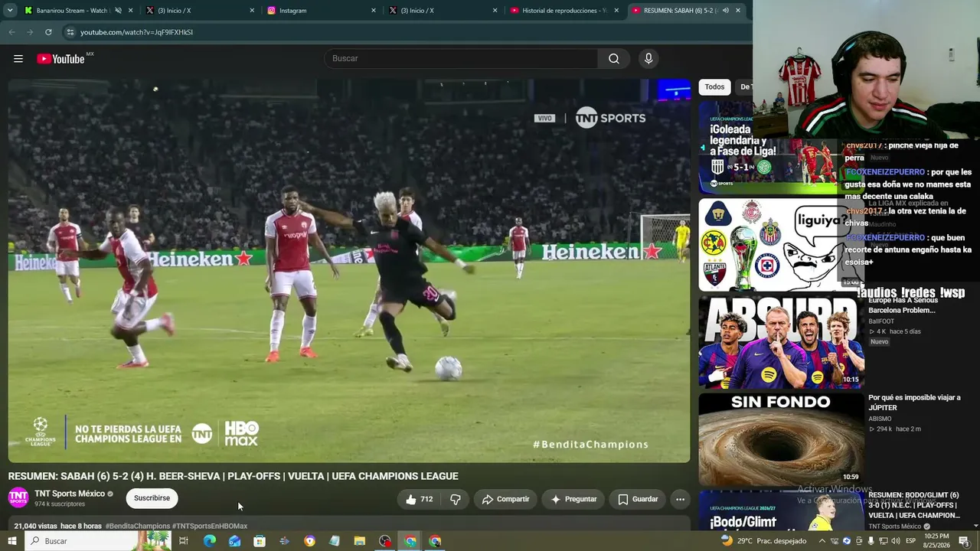Viewport: 980px width, 551px height.
Task: Open OBS Studio from the taskbar
Action: click(x=385, y=541)
